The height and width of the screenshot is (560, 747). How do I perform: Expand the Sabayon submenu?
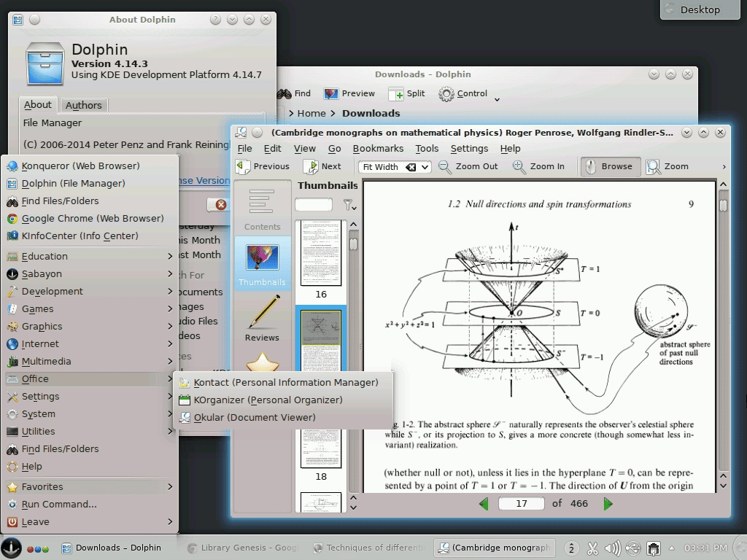90,274
